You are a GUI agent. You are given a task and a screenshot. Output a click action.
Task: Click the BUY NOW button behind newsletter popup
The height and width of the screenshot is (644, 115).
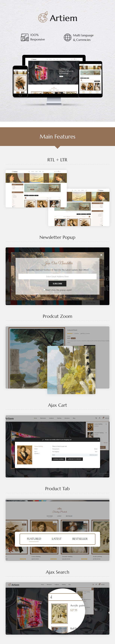tap(91, 302)
